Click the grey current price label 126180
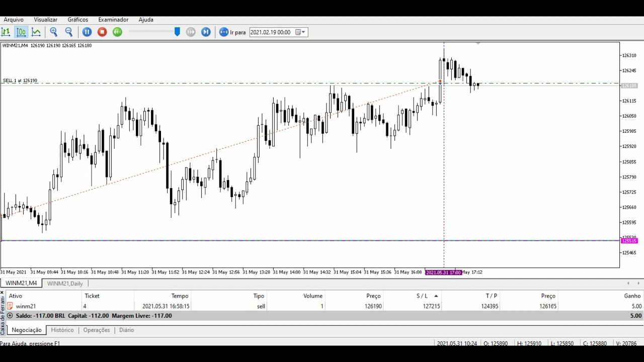Viewport: 644px width, 362px height. point(629,86)
